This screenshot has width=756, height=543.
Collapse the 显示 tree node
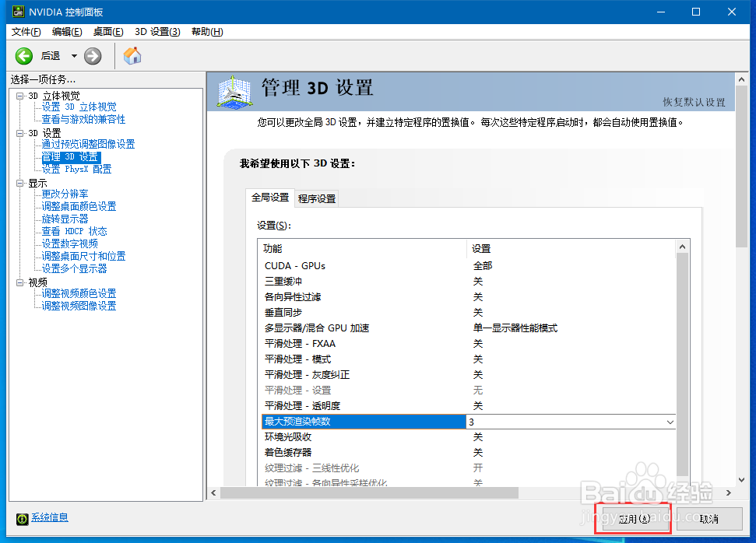(19, 183)
